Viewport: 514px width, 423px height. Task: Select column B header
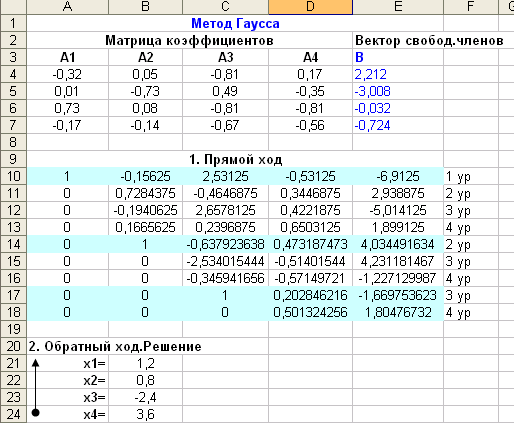[x=145, y=7]
